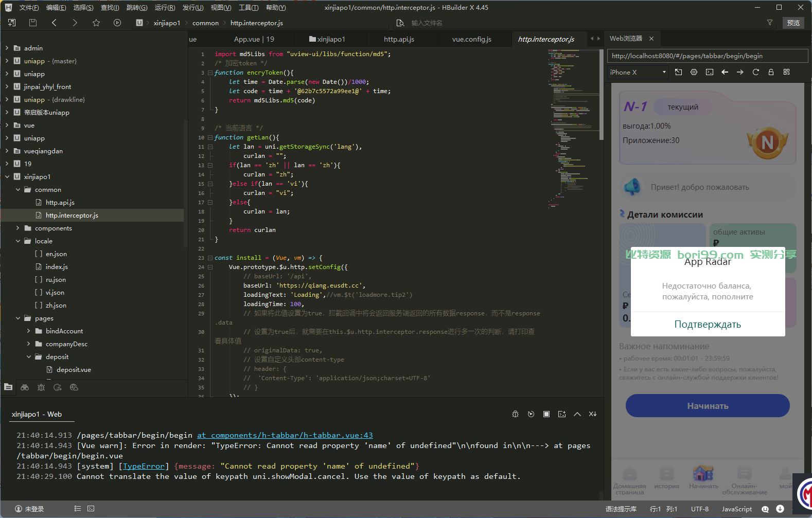Click the Начинать blue button

(x=708, y=406)
